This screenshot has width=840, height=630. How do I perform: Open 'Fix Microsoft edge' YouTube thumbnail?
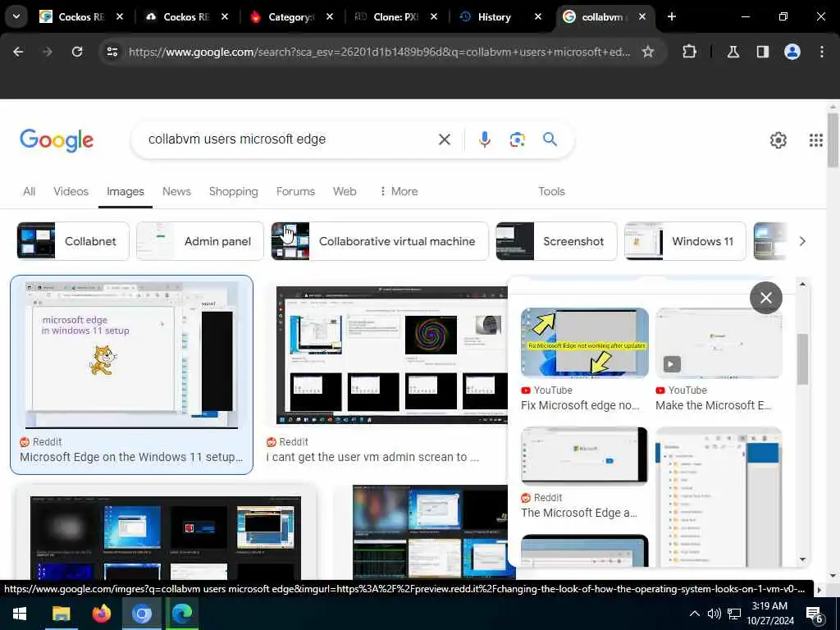pyautogui.click(x=584, y=344)
